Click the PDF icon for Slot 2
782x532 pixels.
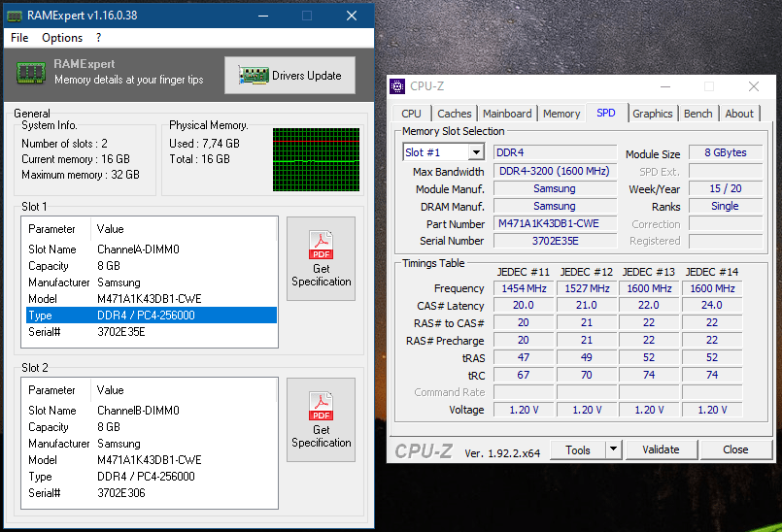(321, 406)
